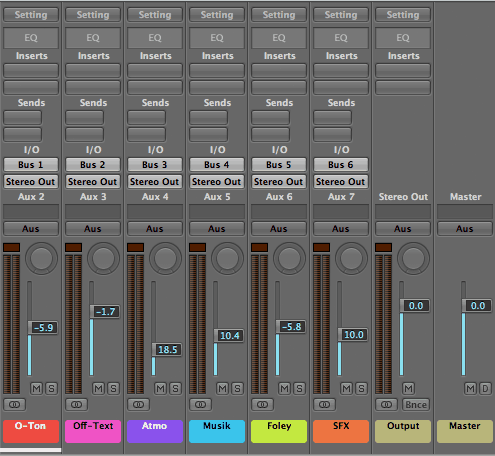Reset the clip indicator on O-Ton channel
This screenshot has width=495, height=456.
12,247
